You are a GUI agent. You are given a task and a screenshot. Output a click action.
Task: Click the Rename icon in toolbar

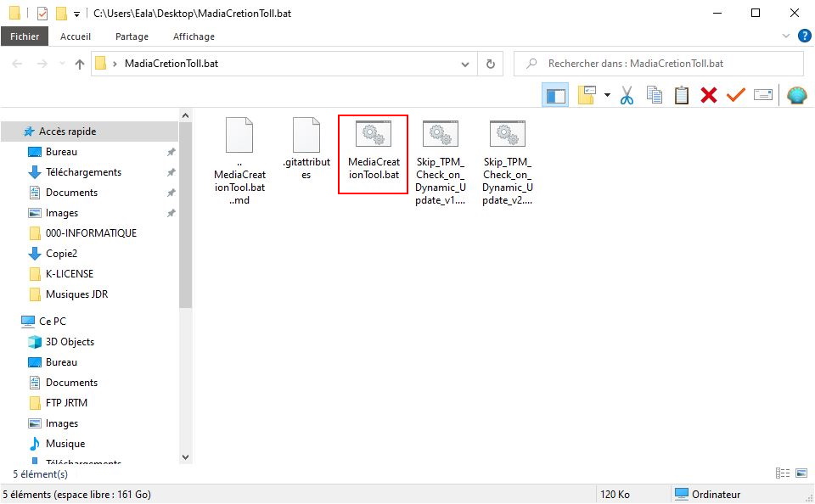point(763,95)
